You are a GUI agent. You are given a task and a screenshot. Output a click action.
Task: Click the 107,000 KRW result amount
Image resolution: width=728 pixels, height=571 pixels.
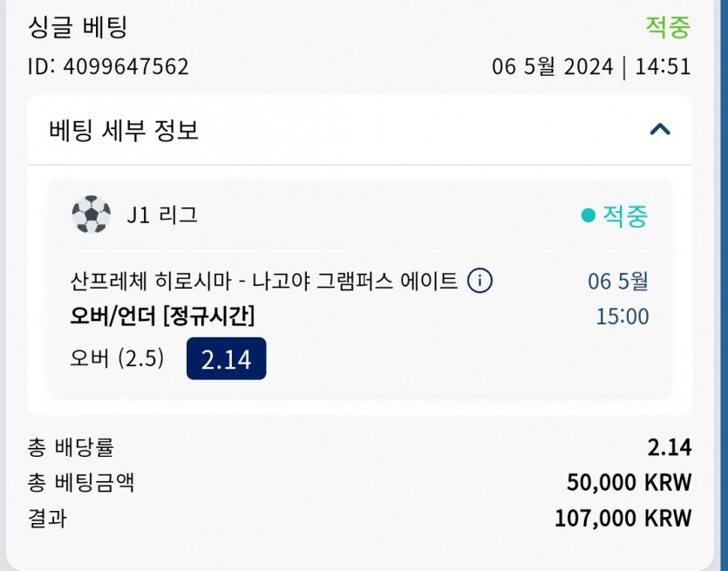(623, 518)
